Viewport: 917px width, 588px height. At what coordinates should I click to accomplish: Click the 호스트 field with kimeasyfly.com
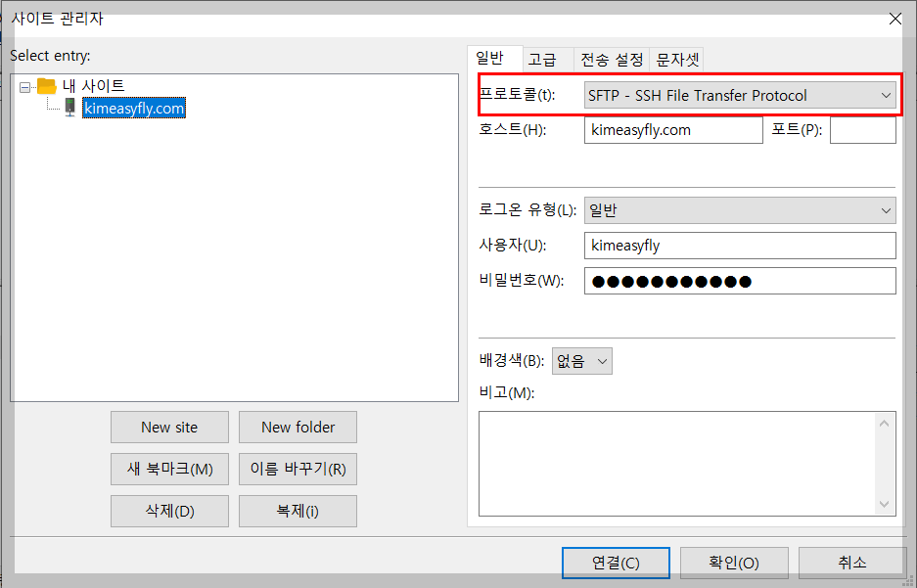[673, 130]
